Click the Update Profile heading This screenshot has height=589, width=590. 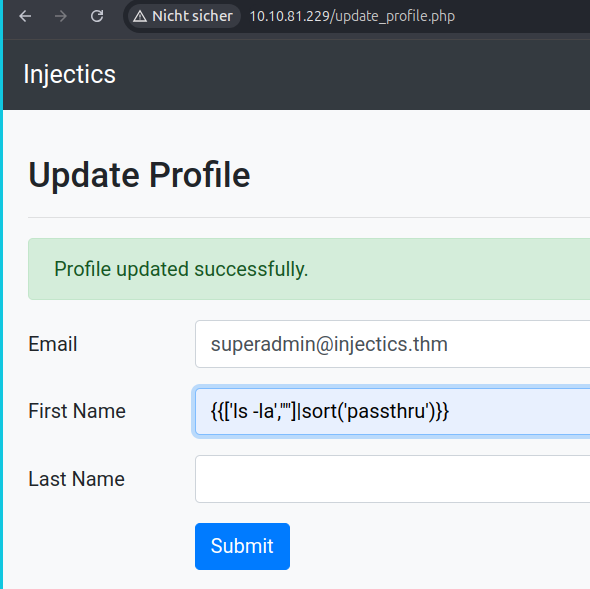pyautogui.click(x=139, y=175)
